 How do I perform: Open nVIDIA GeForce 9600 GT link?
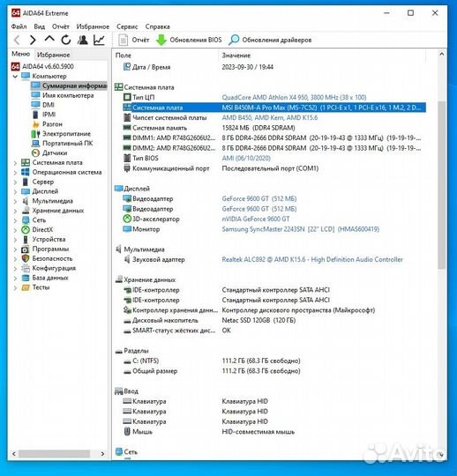pos(256,219)
